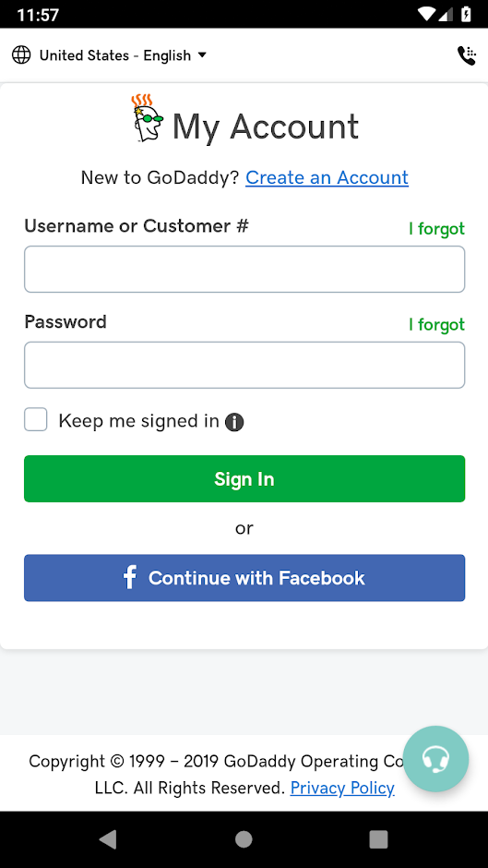
Task: Click I forgot next to Username
Action: pyautogui.click(x=436, y=229)
